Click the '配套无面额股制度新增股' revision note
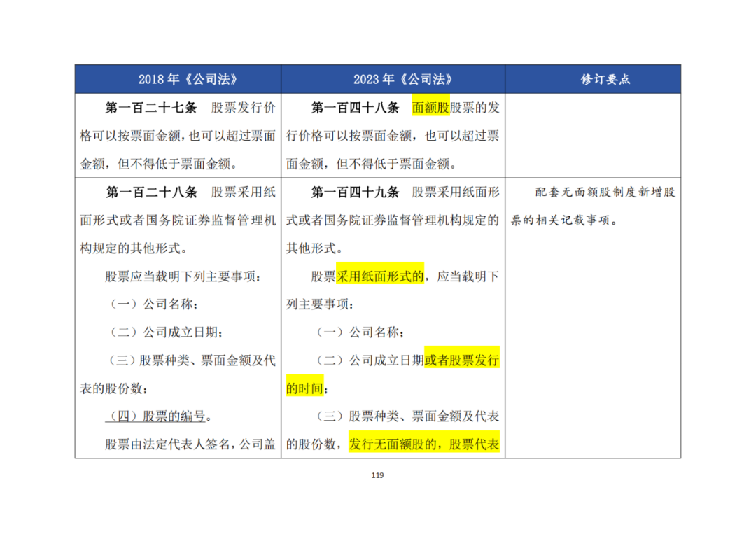756x534 pixels. [x=605, y=192]
